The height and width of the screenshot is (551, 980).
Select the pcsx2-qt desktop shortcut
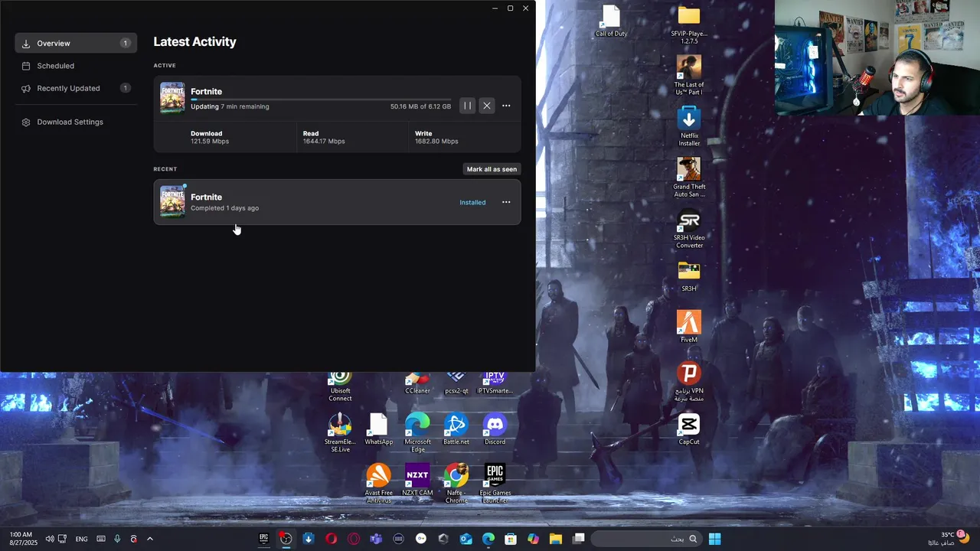456,383
